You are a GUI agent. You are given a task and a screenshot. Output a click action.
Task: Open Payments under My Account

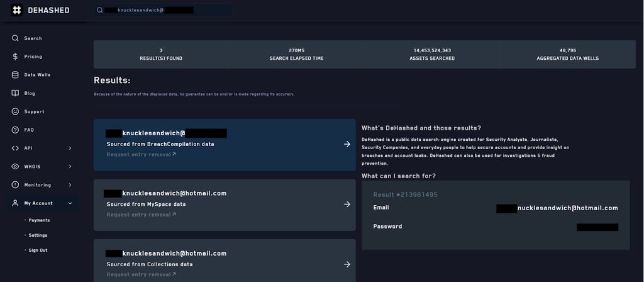coord(39,220)
